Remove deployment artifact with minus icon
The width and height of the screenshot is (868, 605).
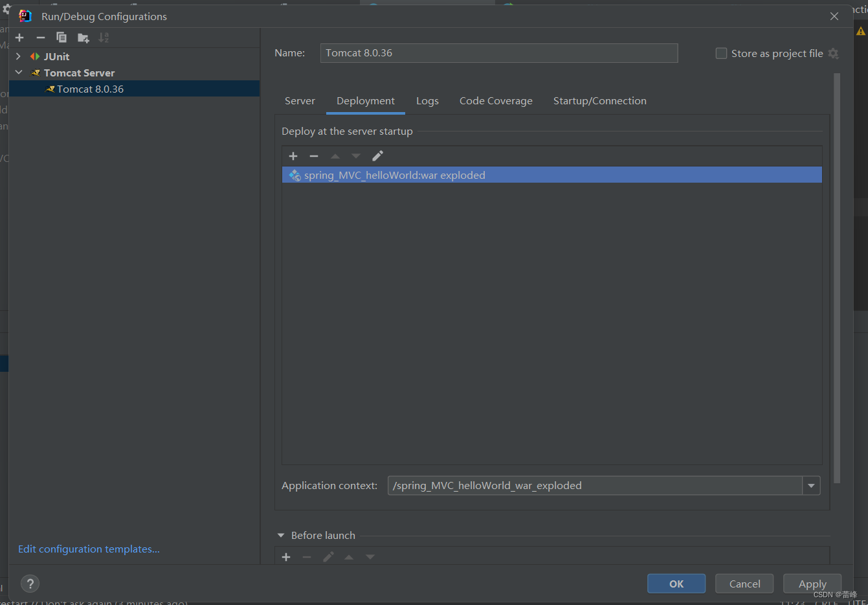[x=314, y=156]
